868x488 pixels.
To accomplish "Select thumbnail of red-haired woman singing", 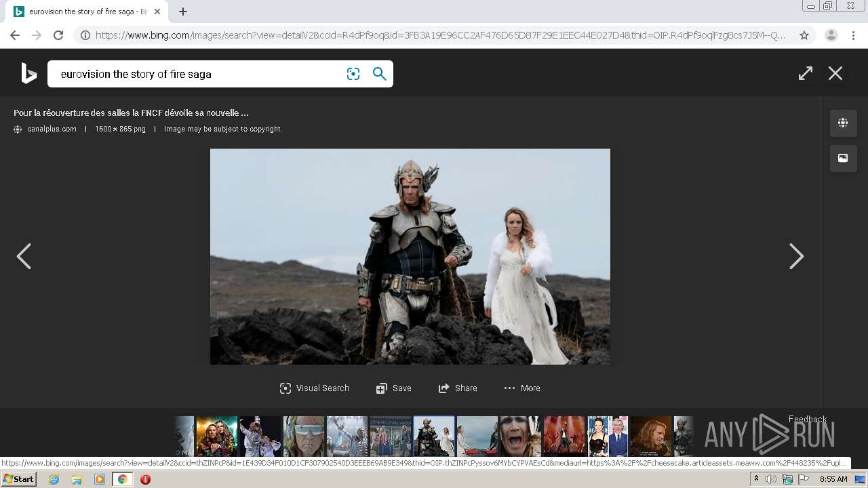I will click(651, 436).
